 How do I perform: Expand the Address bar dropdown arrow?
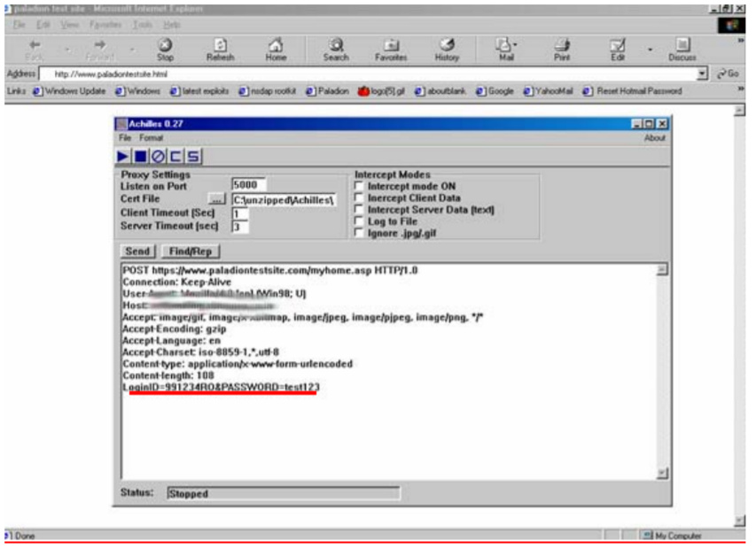(704, 74)
